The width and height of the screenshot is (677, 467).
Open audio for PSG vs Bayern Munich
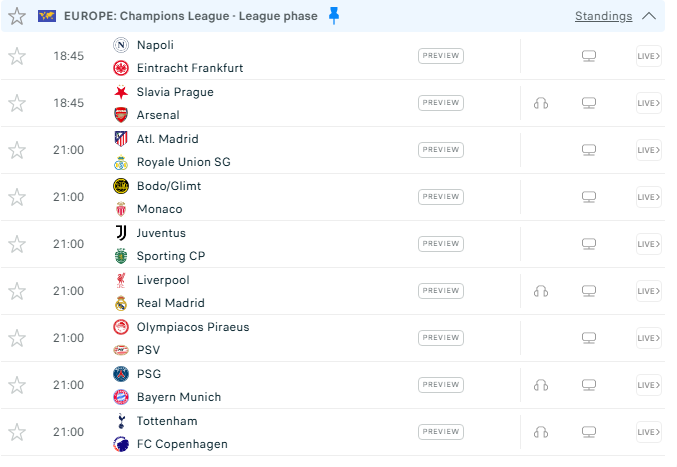point(541,385)
